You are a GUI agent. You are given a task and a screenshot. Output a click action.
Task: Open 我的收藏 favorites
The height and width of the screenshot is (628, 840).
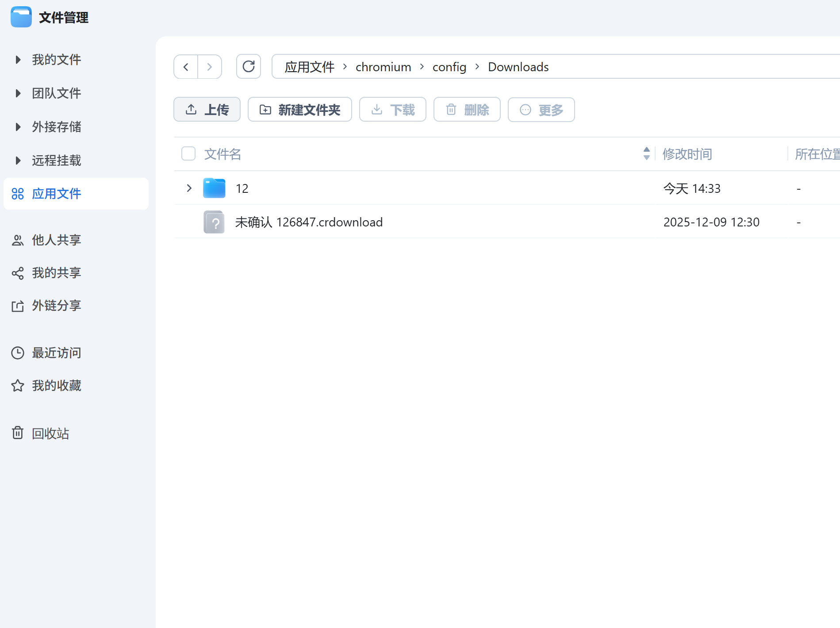pyautogui.click(x=56, y=386)
